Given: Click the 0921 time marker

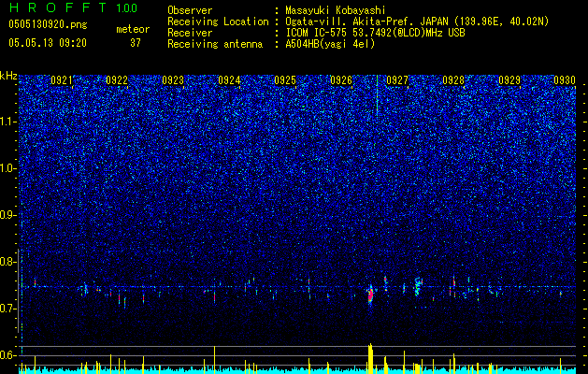Looking at the screenshot, I should point(61,80).
